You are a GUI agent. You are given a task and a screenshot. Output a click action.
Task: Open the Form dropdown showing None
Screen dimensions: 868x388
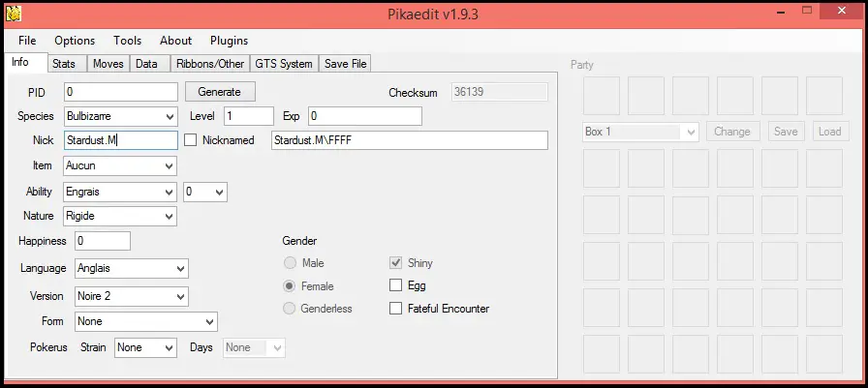(x=146, y=321)
